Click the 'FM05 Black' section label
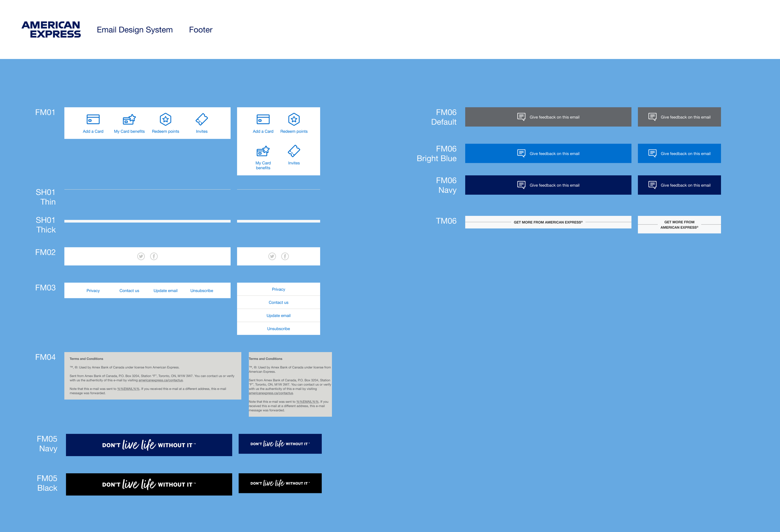 click(47, 483)
